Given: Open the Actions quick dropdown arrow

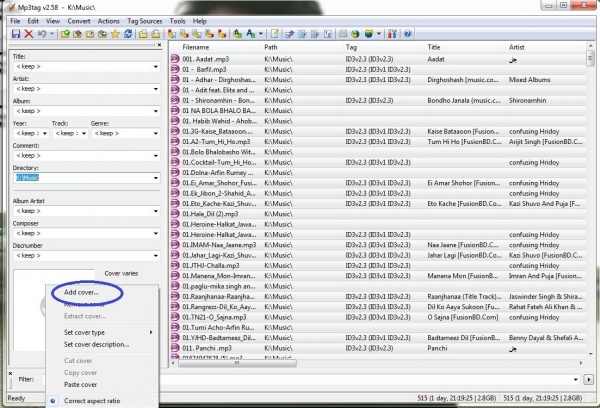Looking at the screenshot, I should coord(261,34).
